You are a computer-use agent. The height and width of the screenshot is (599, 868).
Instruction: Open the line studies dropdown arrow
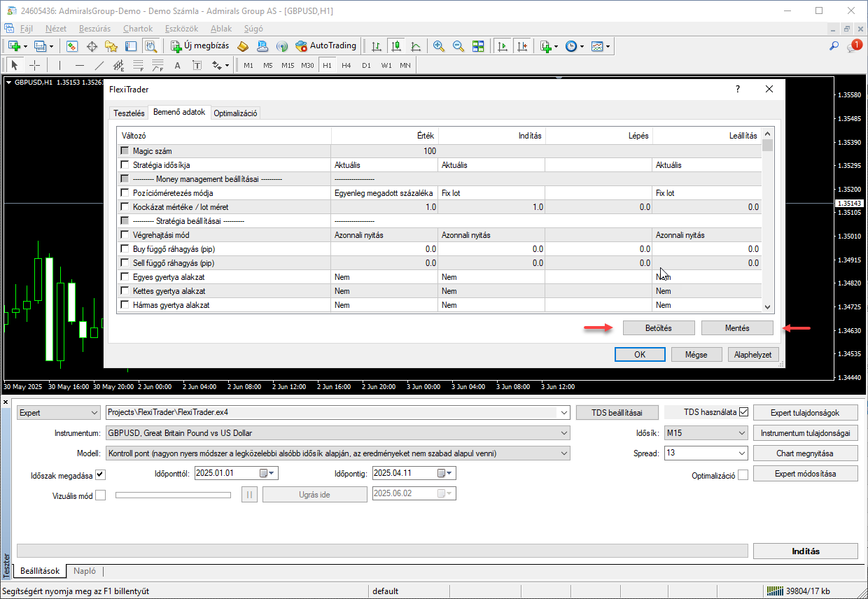[227, 66]
